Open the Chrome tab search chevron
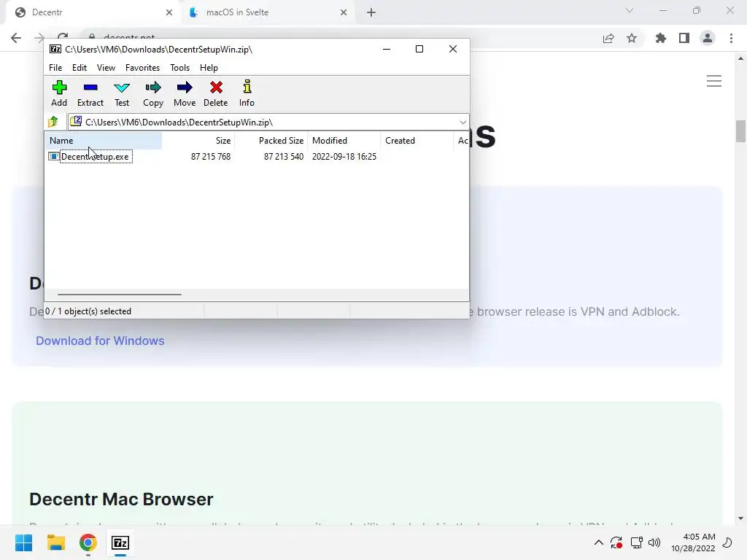Viewport: 747px width, 560px height. click(630, 10)
